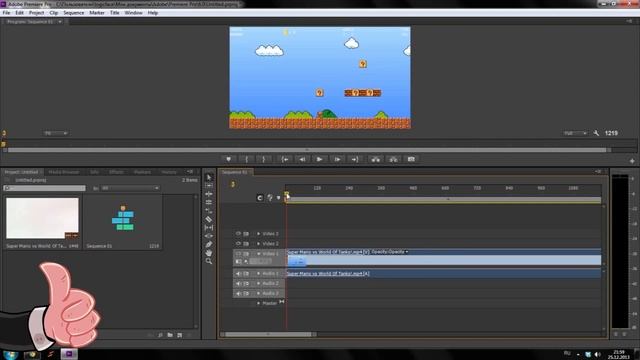Select the Rate Stretch tool

[x=209, y=211]
